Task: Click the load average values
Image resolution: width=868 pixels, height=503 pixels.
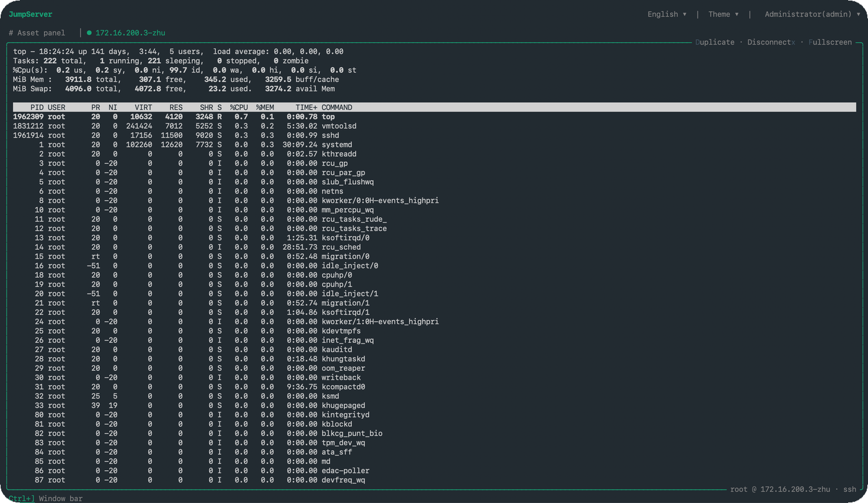Action: pos(309,51)
